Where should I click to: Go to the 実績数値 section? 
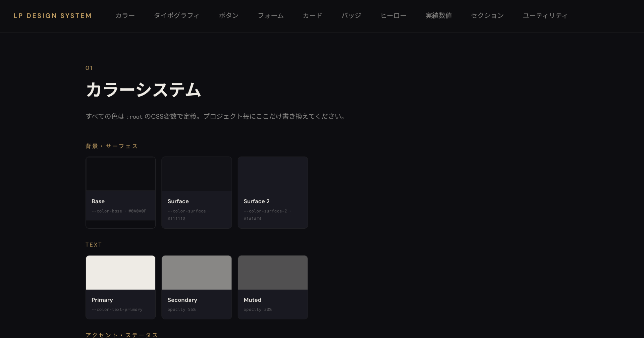pyautogui.click(x=439, y=16)
